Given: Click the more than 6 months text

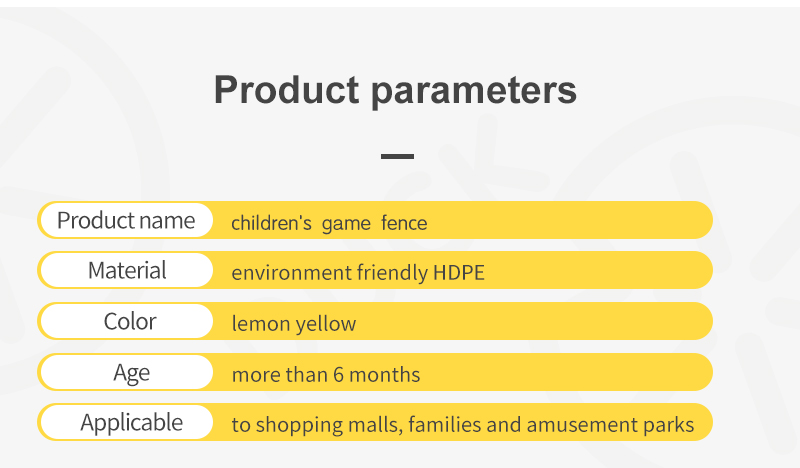Looking at the screenshot, I should pyautogui.click(x=326, y=375).
